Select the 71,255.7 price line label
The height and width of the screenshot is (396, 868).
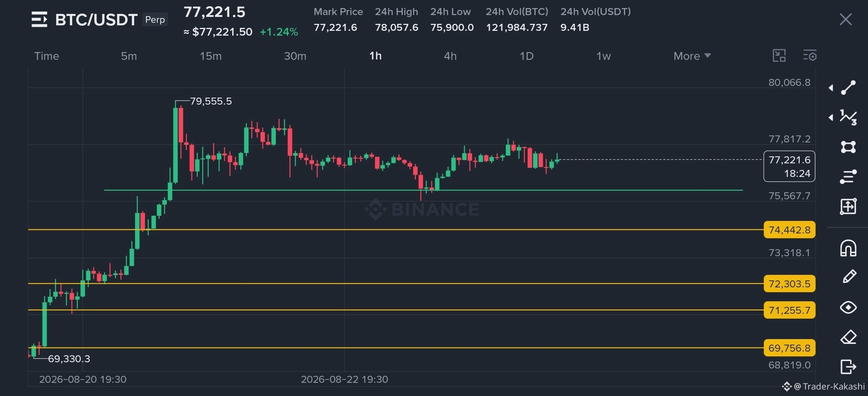pos(789,310)
